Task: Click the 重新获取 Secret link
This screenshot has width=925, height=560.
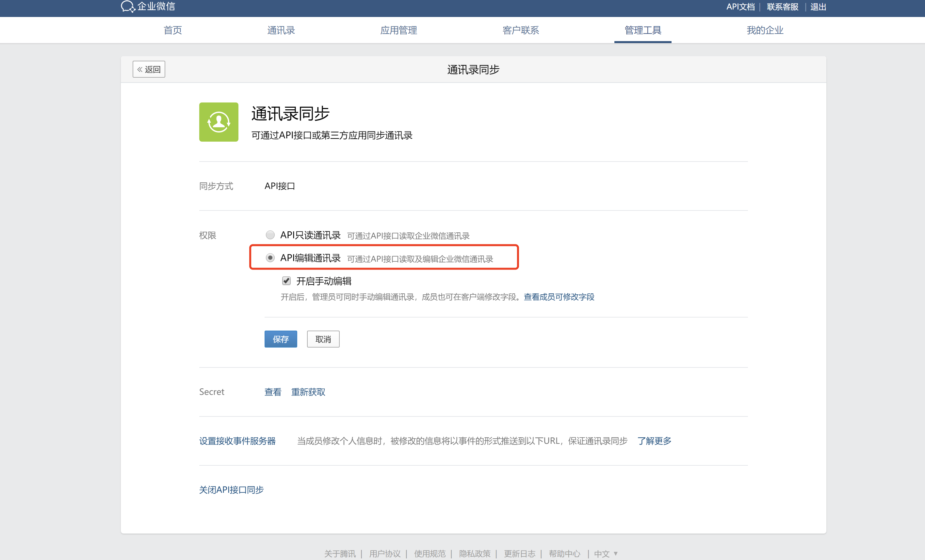Action: click(x=308, y=392)
